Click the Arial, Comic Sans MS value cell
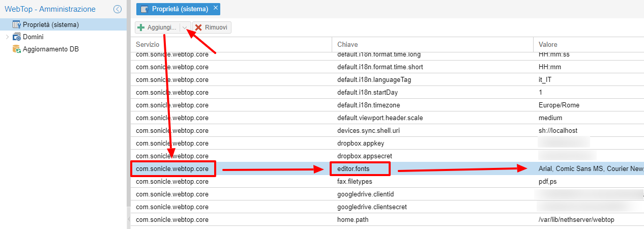644x229 pixels. click(x=589, y=168)
